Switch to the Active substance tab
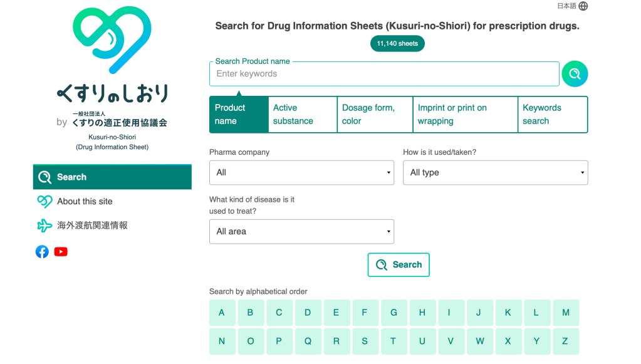Viewport: 641px width, 364px height. 302,115
